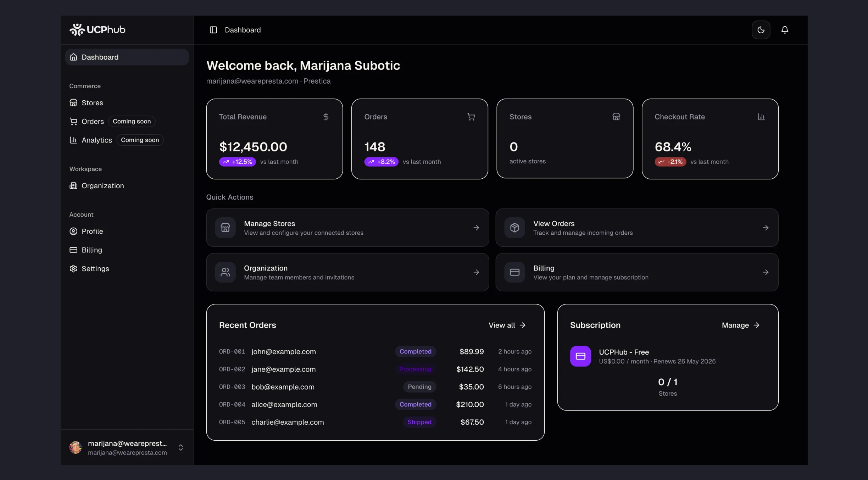The width and height of the screenshot is (868, 480).
Task: Click the dollar icon on Total Revenue card
Action: [326, 117]
